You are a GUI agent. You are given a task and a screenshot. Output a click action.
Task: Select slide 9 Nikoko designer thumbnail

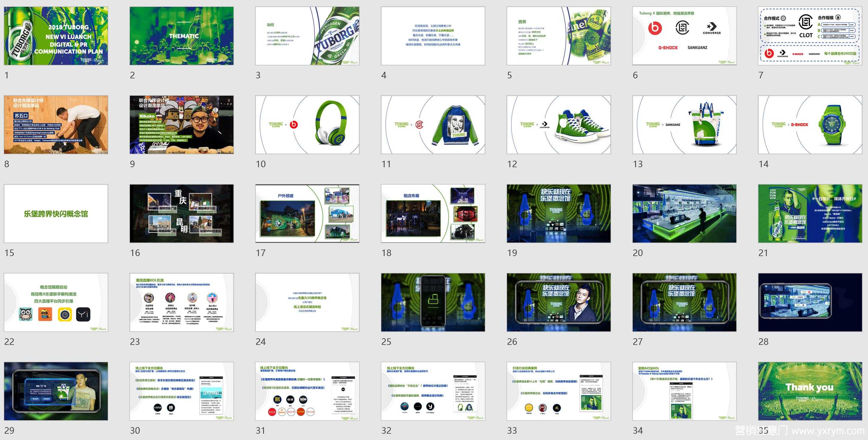point(182,124)
